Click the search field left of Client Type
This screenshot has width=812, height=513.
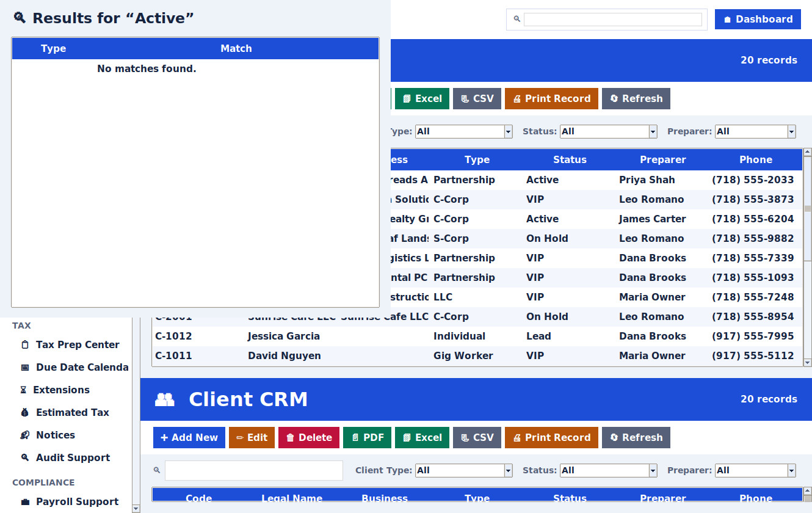click(254, 470)
